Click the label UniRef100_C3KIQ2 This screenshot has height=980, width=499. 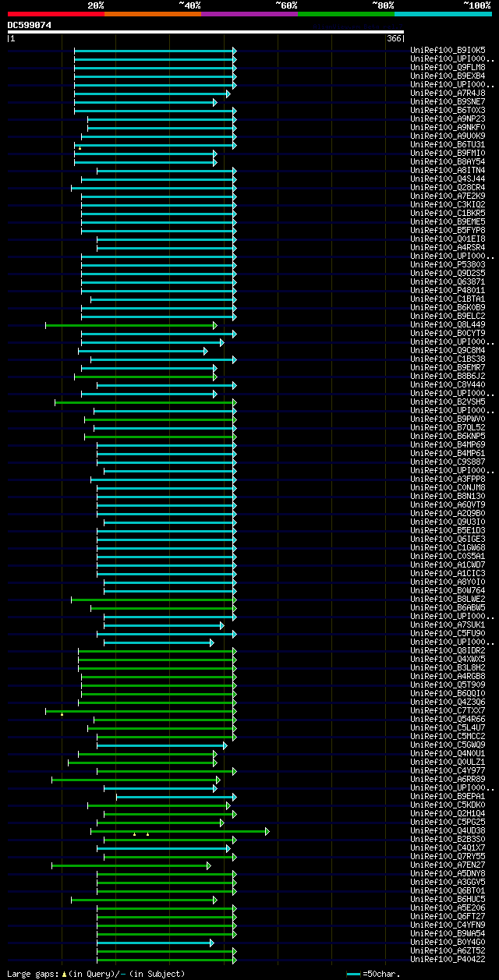click(x=448, y=204)
